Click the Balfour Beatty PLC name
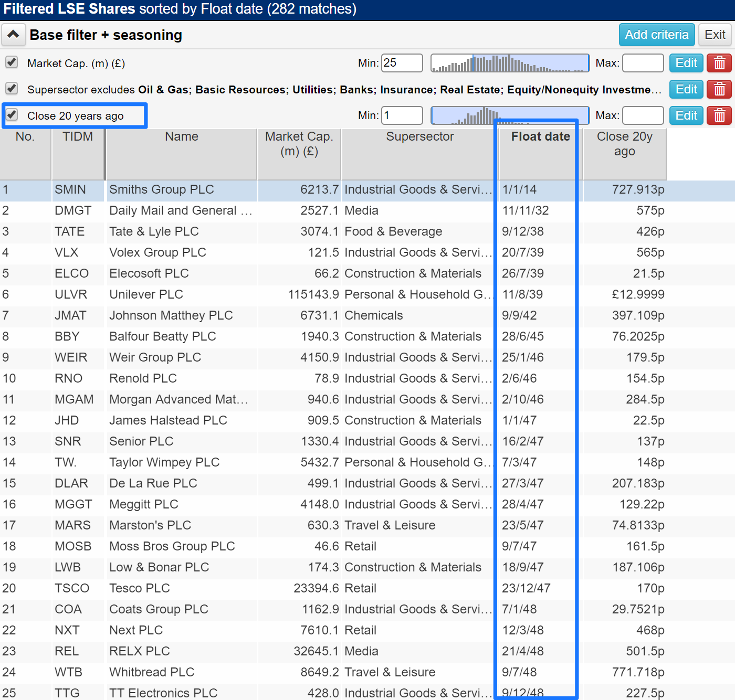The height and width of the screenshot is (700, 735). click(163, 336)
